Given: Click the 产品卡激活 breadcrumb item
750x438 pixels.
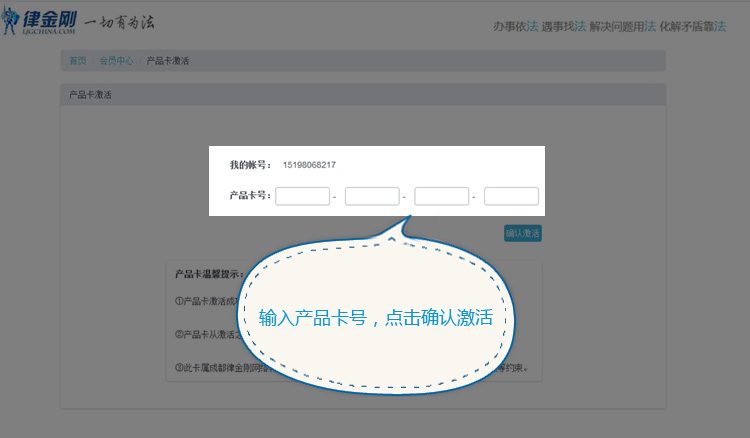Looking at the screenshot, I should [168, 61].
